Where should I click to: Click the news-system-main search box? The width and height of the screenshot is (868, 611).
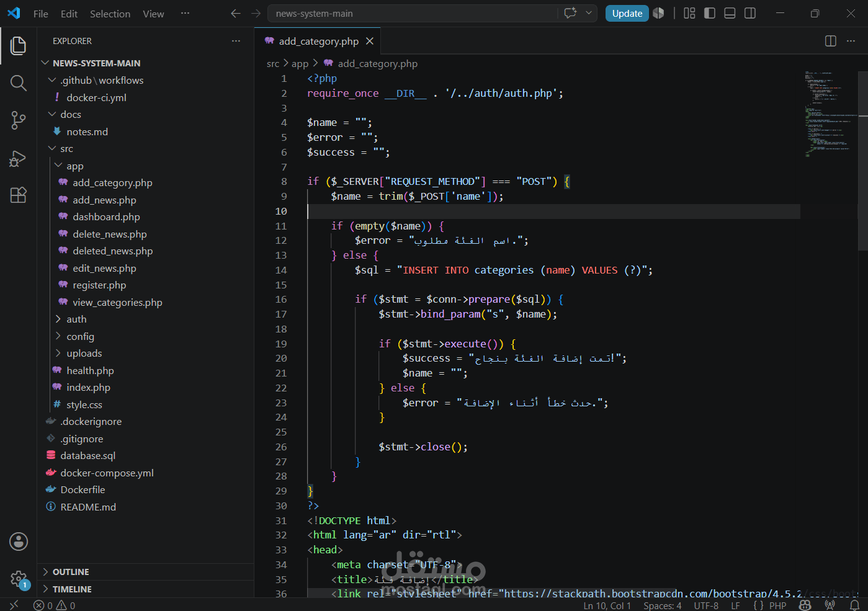click(x=412, y=14)
